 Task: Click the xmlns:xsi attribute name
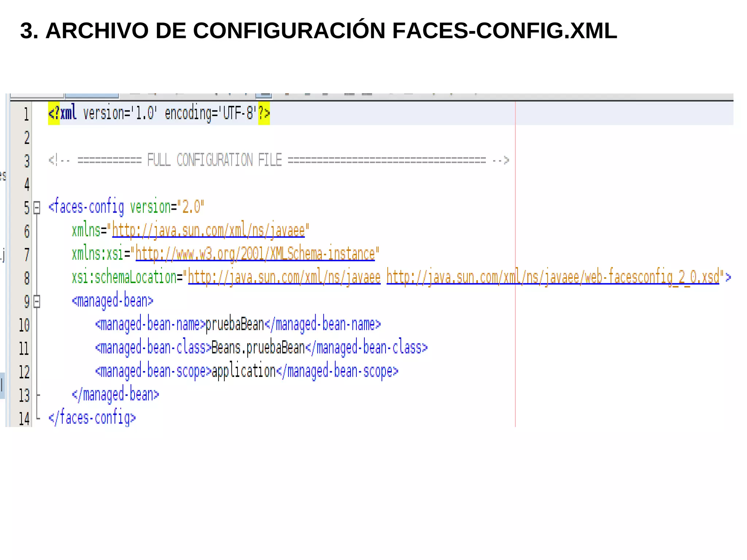click(98, 254)
